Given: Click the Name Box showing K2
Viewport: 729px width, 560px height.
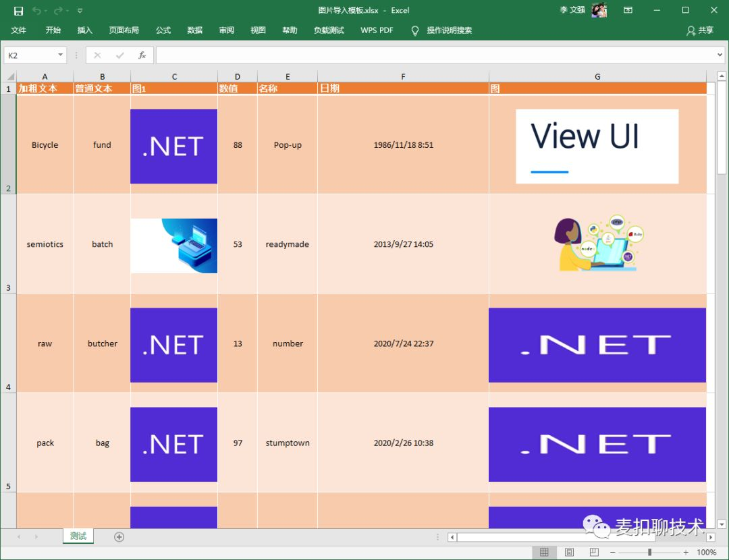Looking at the screenshot, I should pyautogui.click(x=30, y=55).
